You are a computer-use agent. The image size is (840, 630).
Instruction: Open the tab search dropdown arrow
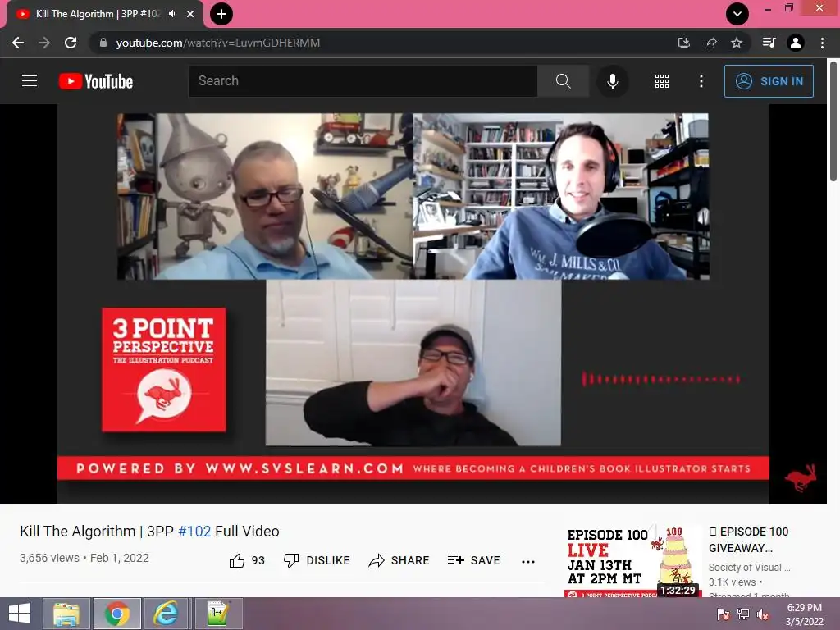click(737, 14)
